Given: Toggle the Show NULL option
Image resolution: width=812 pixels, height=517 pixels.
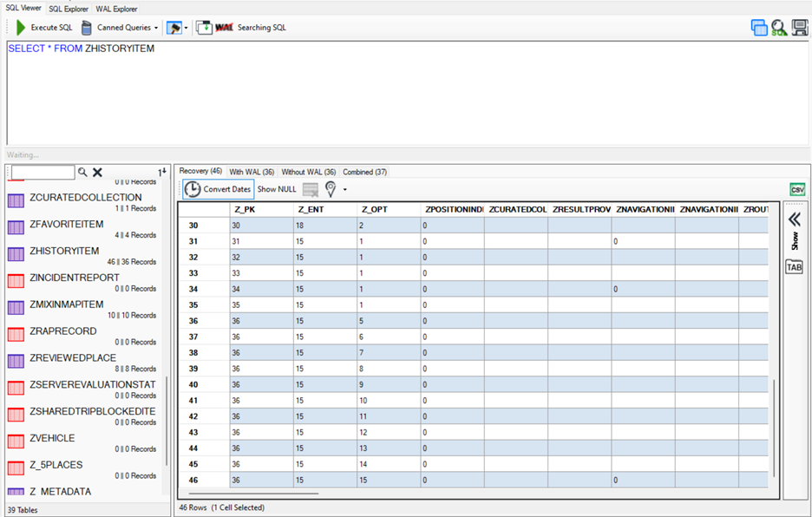Looking at the screenshot, I should pyautogui.click(x=277, y=189).
